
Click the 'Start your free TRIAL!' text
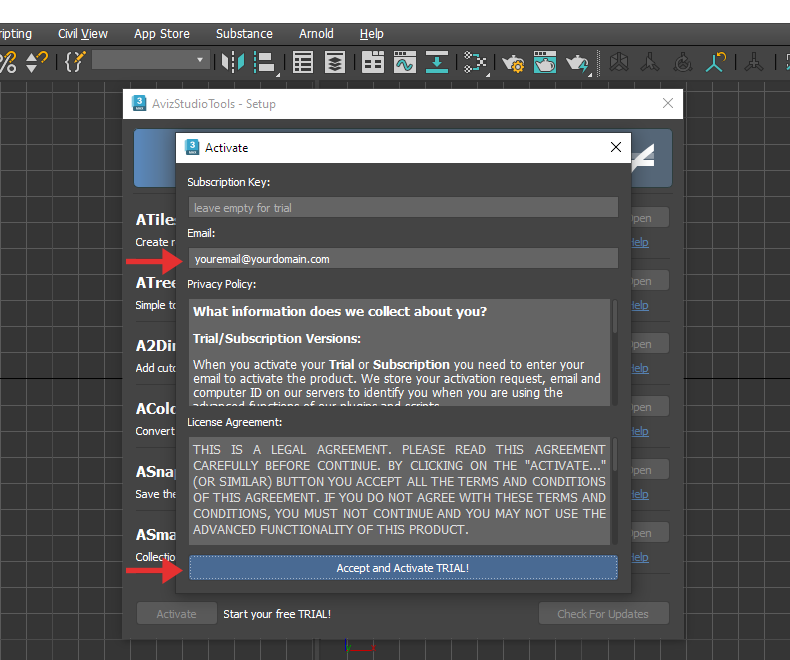click(277, 614)
